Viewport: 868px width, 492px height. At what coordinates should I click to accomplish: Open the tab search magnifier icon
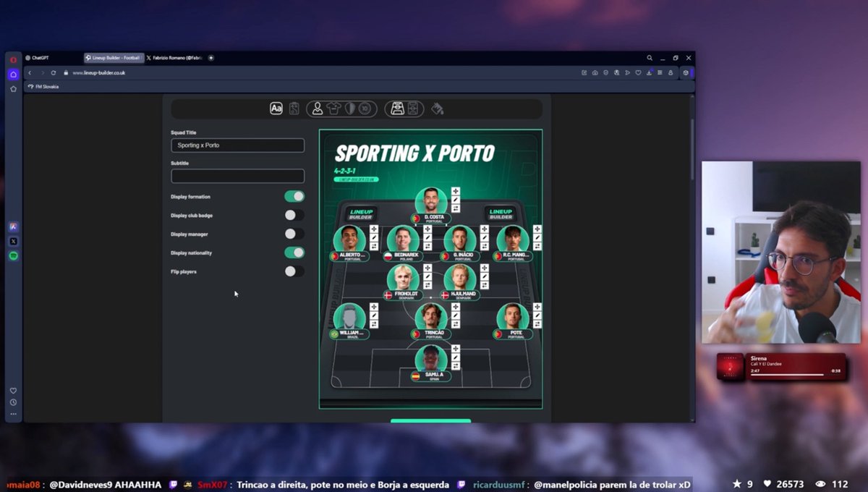click(x=650, y=58)
